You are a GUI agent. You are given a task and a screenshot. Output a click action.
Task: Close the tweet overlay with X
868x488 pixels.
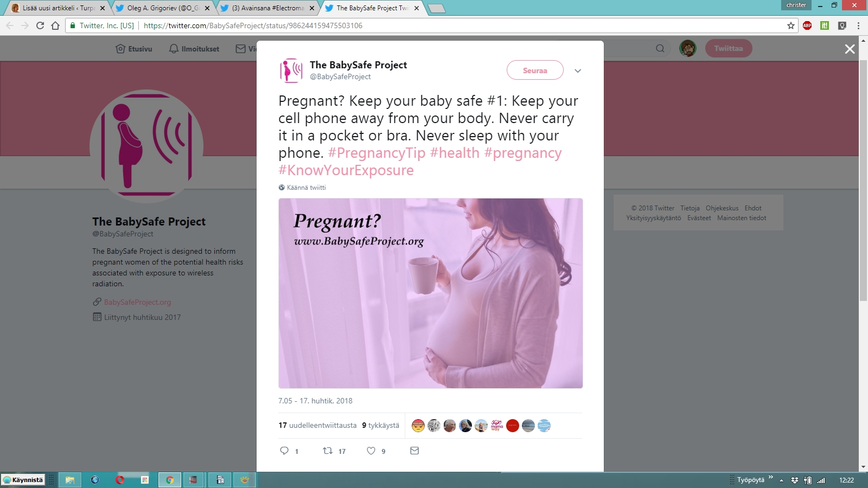pyautogui.click(x=850, y=49)
